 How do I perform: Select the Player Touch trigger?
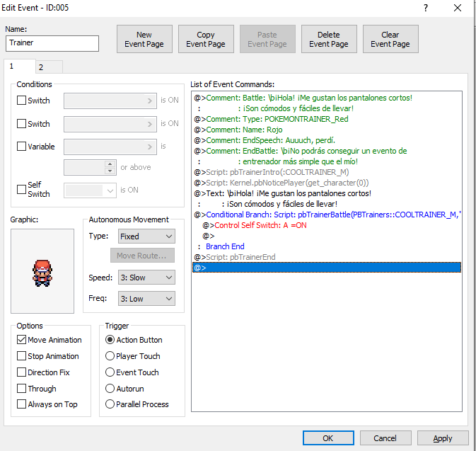click(x=110, y=356)
